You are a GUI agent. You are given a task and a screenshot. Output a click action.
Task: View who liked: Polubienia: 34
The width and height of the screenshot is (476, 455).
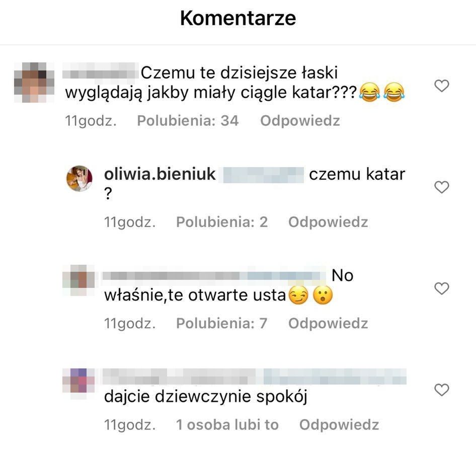[x=188, y=121]
